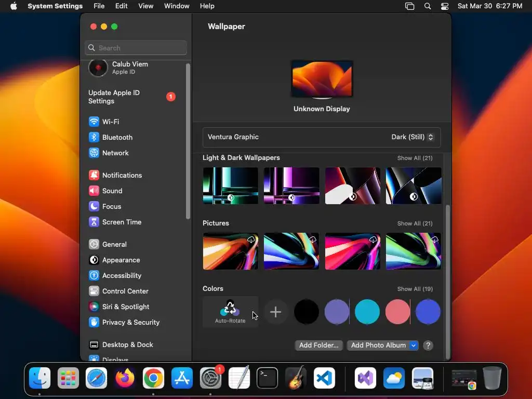Image resolution: width=532 pixels, height=399 pixels.
Task: Select the green teal light-dark wallpaper thumbnail
Action: [x=230, y=185]
